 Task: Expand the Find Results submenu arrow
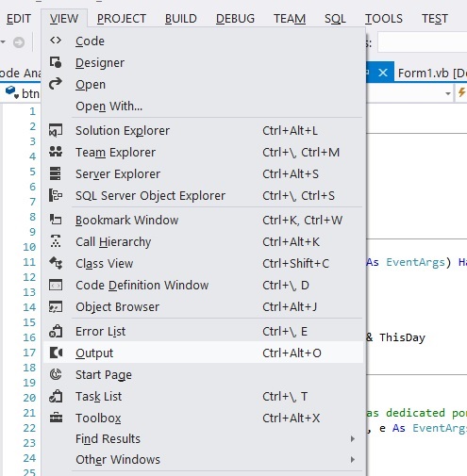click(x=353, y=438)
